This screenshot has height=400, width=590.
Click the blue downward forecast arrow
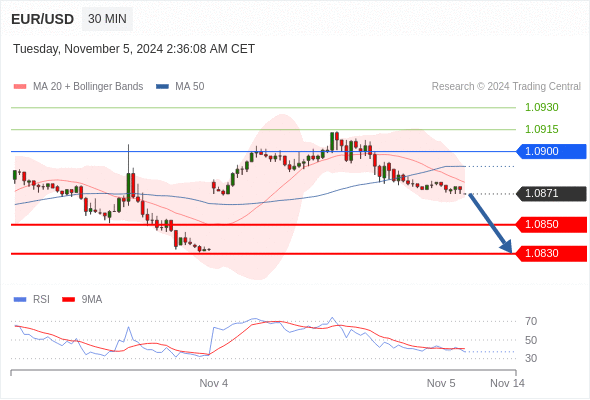tap(490, 223)
